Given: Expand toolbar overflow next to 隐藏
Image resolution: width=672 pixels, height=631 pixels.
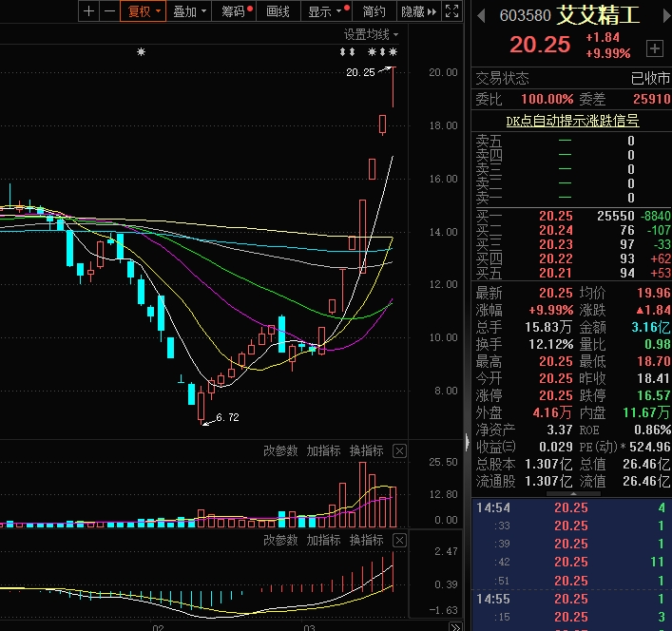Looking at the screenshot, I should tap(432, 11).
